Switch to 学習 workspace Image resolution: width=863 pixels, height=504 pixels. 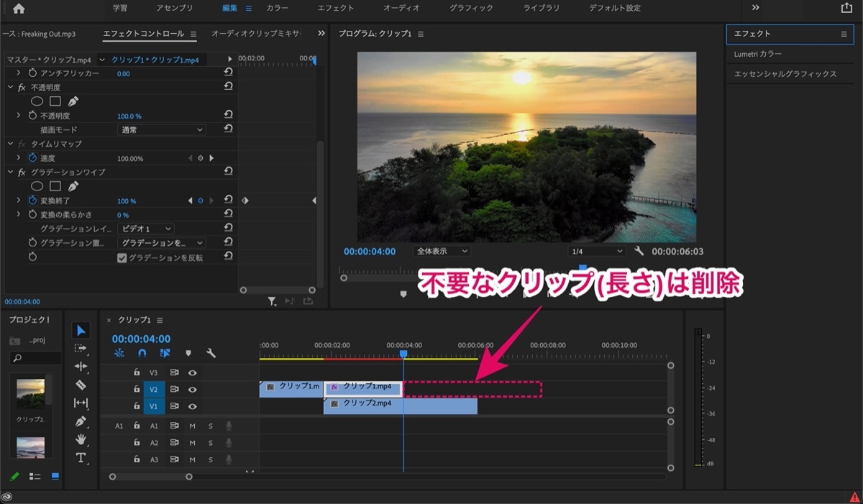[120, 8]
